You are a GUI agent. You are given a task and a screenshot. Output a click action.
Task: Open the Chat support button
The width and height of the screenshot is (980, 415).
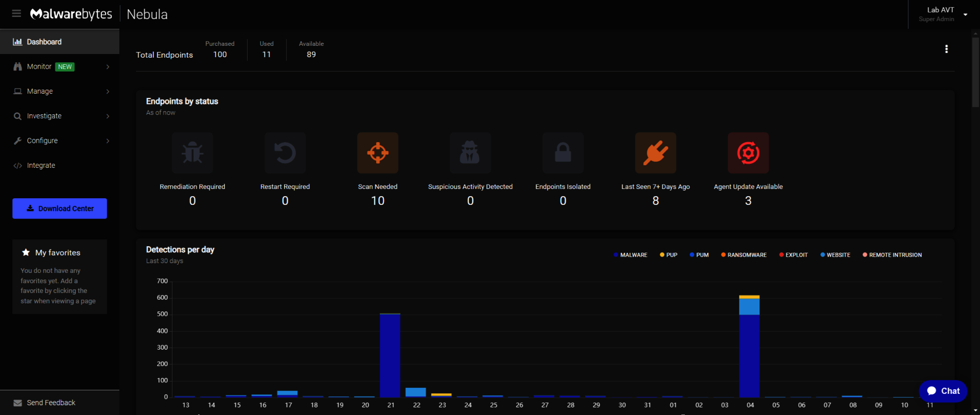coord(943,391)
